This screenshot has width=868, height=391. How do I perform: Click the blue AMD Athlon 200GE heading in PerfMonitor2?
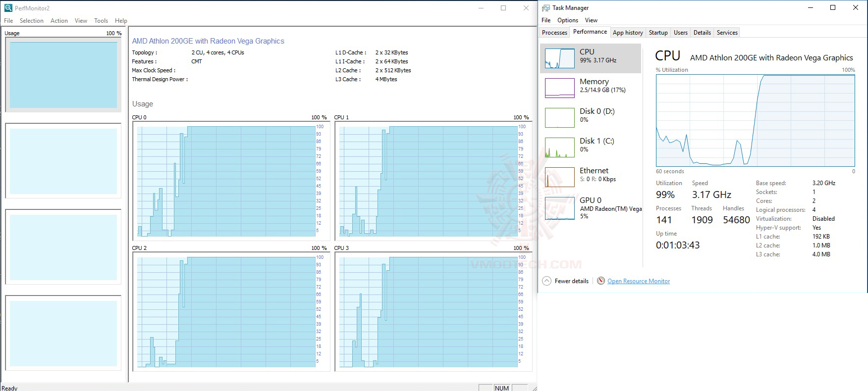[x=208, y=41]
